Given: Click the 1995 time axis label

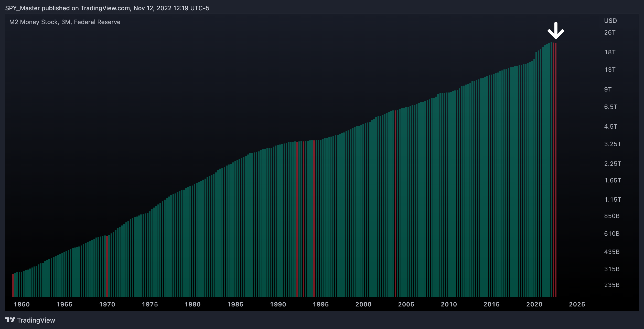Looking at the screenshot, I should coord(321,304).
